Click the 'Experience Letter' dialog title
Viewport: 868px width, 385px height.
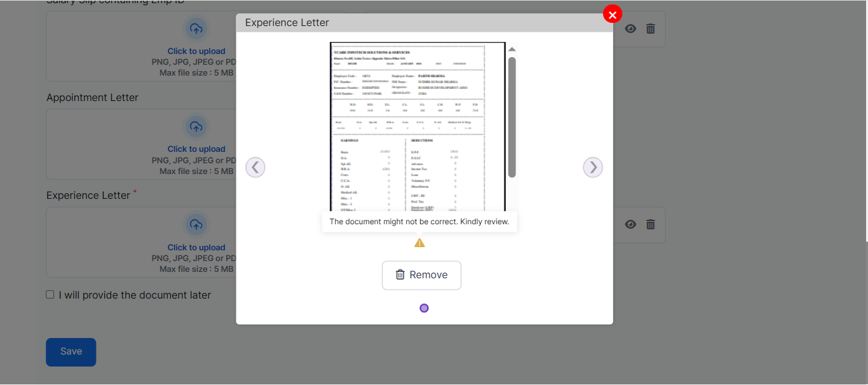tap(287, 23)
